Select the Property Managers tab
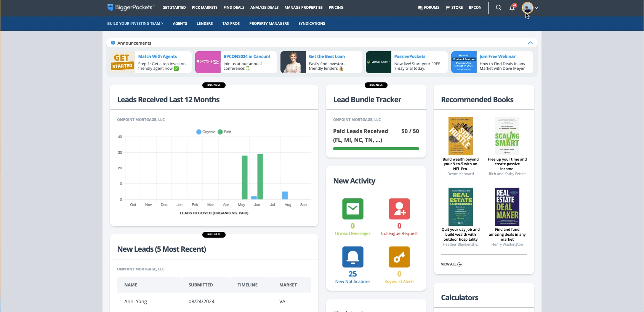The width and height of the screenshot is (644, 312). tap(269, 24)
